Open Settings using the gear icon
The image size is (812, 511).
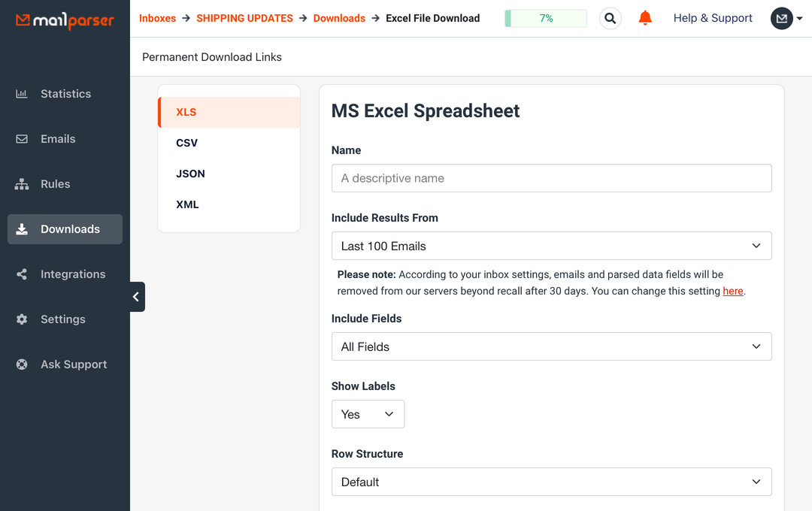pos(22,319)
